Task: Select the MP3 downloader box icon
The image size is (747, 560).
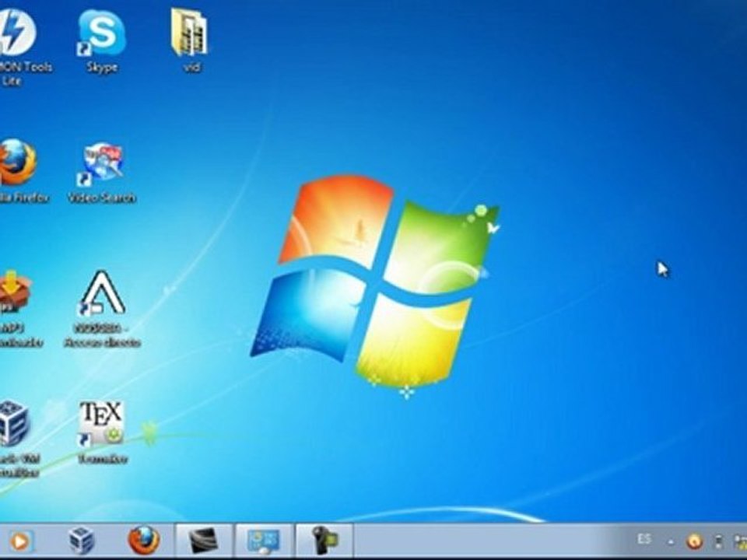Action: click(x=14, y=292)
